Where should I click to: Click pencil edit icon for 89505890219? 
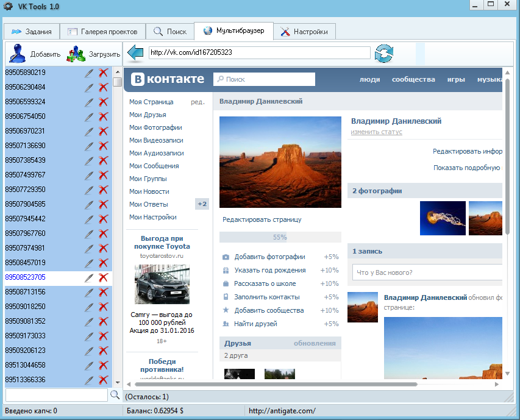89,73
